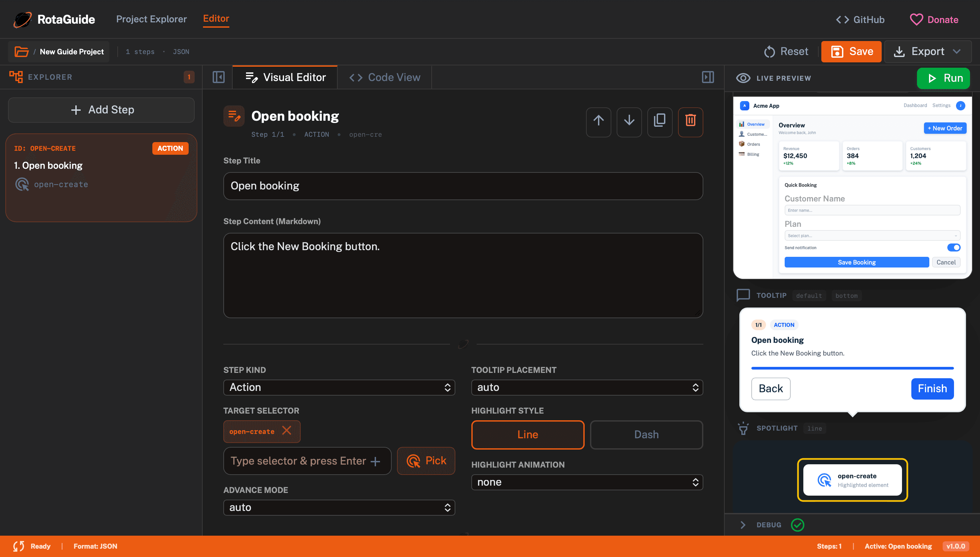Expand the Debug section chevron

coord(743,525)
